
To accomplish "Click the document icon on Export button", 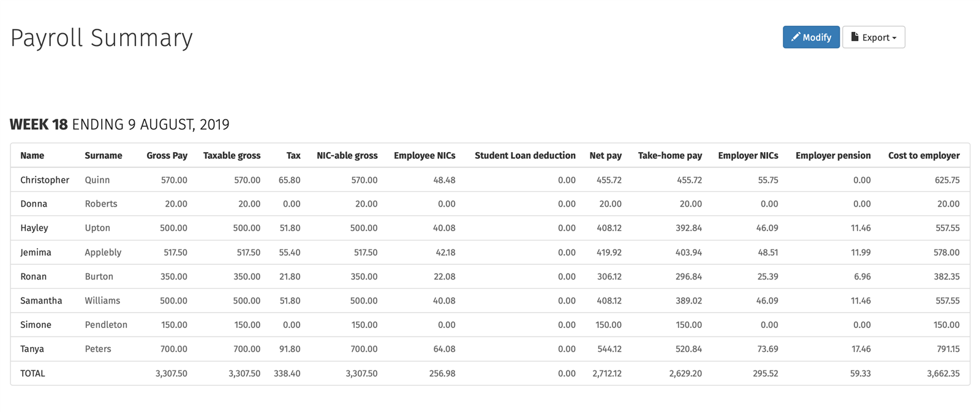I will click(854, 37).
